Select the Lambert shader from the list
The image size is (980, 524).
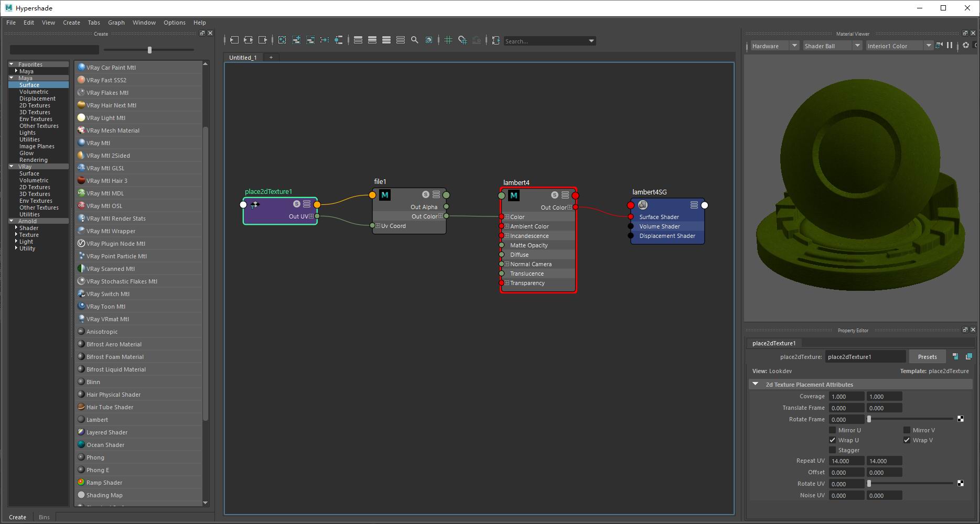click(97, 420)
